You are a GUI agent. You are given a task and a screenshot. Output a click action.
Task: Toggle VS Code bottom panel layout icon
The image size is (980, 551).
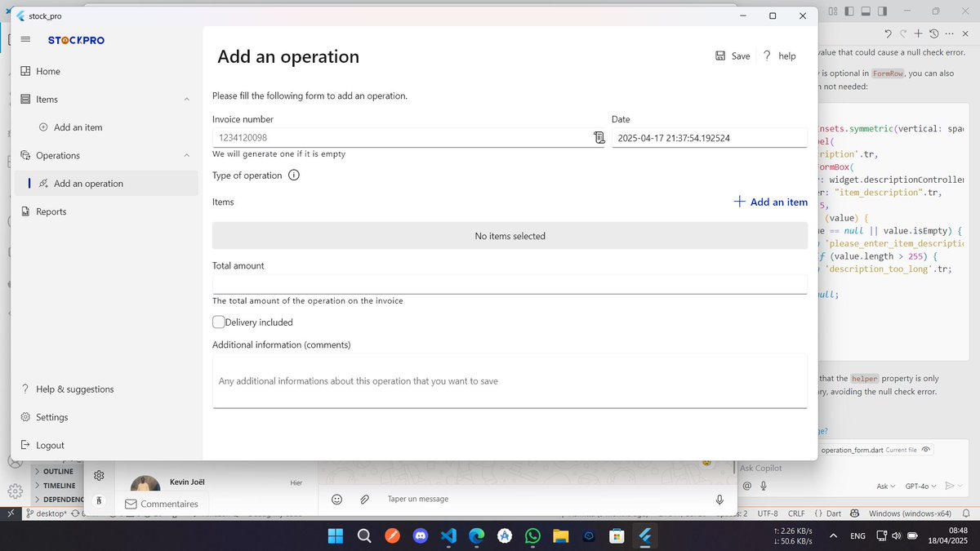click(x=866, y=11)
